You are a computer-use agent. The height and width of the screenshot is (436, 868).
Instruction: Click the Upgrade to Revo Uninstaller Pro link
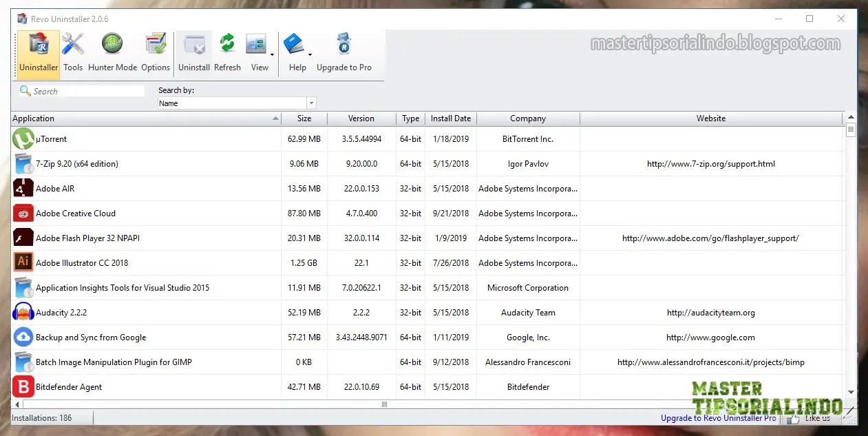[x=718, y=417]
